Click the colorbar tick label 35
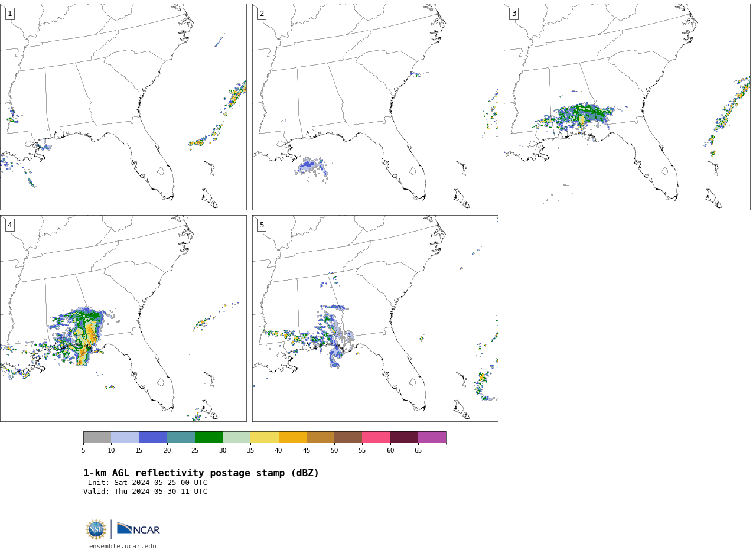Viewport: 756px width, 553px height. 250,451
